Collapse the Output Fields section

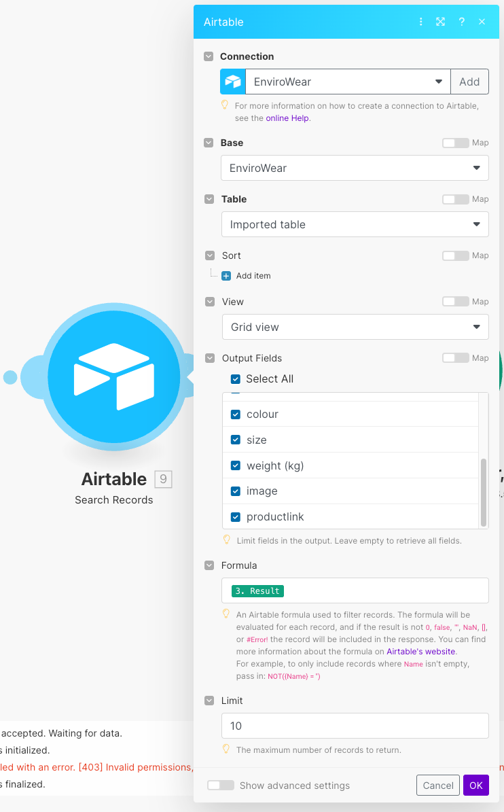pyautogui.click(x=210, y=358)
